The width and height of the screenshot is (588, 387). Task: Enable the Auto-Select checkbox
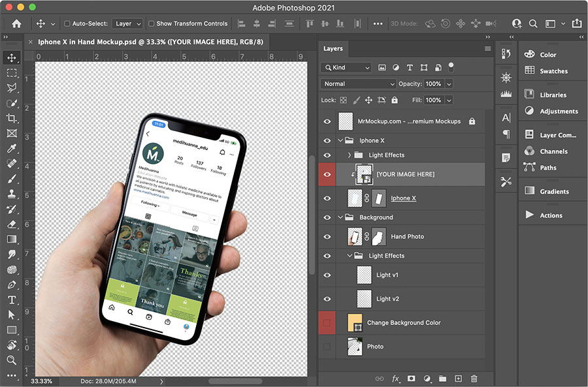tap(67, 23)
